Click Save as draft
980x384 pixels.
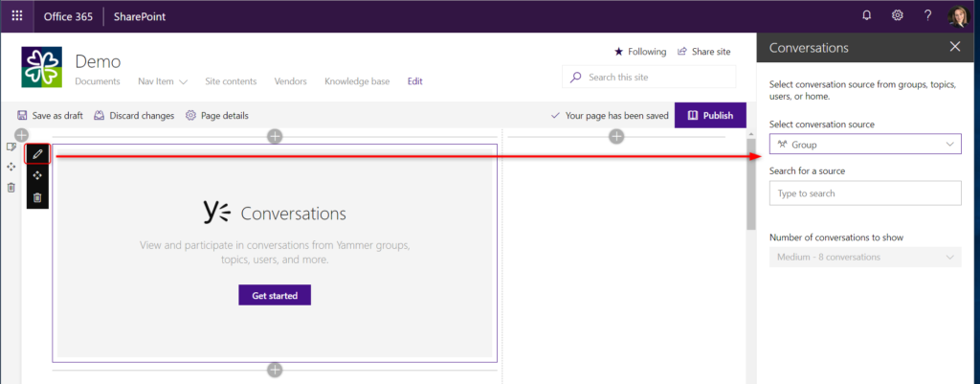point(50,116)
